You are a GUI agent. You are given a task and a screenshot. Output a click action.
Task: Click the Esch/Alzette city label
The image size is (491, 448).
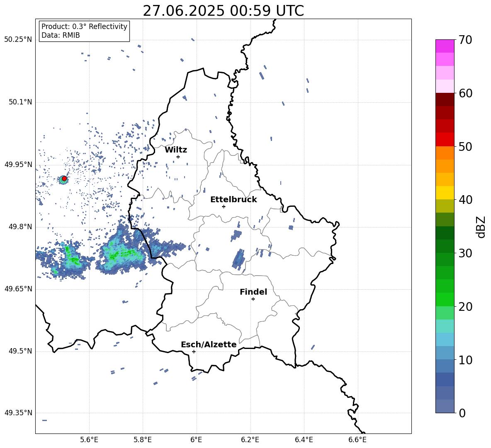click(x=209, y=345)
